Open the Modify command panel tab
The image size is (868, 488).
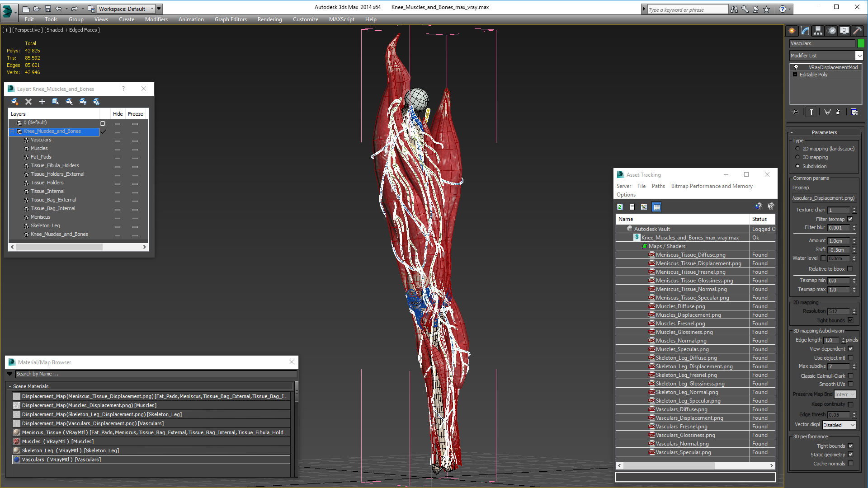[x=805, y=31]
